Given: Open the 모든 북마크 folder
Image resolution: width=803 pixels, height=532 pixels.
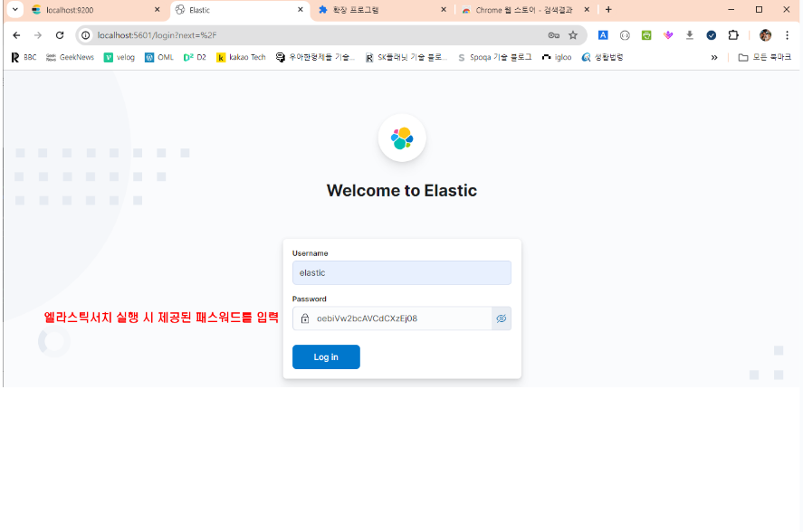Looking at the screenshot, I should click(x=765, y=57).
